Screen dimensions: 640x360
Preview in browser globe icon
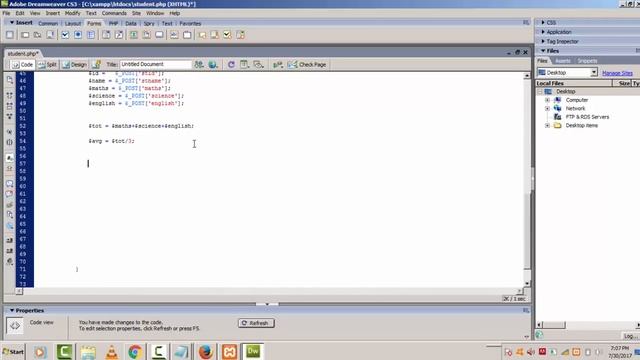coord(213,64)
